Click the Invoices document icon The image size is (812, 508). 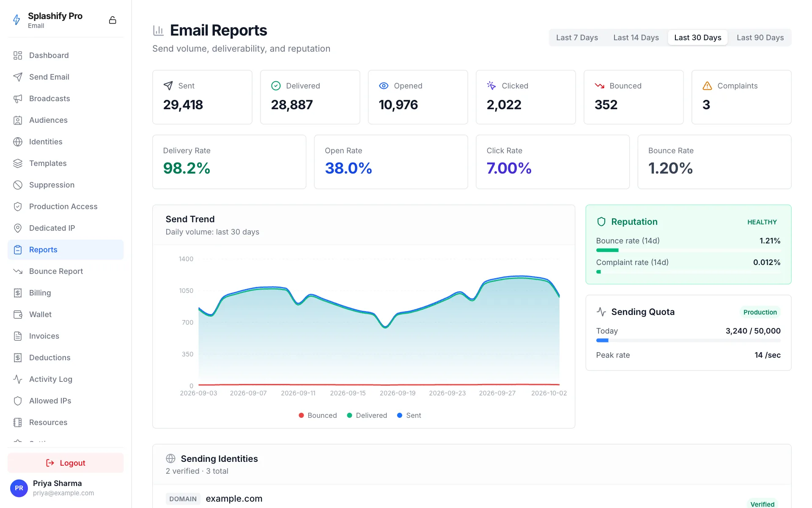[18, 336]
